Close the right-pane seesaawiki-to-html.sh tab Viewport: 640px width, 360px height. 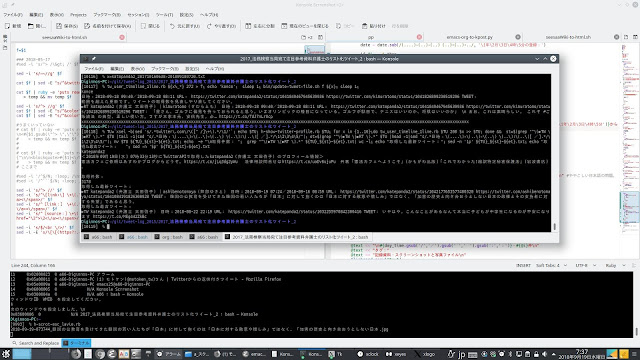[616, 37]
